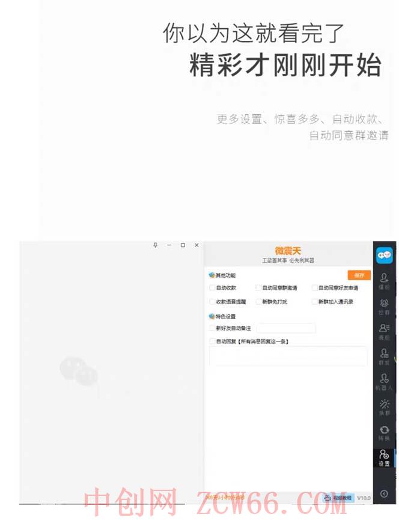Screen dimensions: 399x532
Task: Enable the 自动收款 checkbox
Action: (212, 288)
